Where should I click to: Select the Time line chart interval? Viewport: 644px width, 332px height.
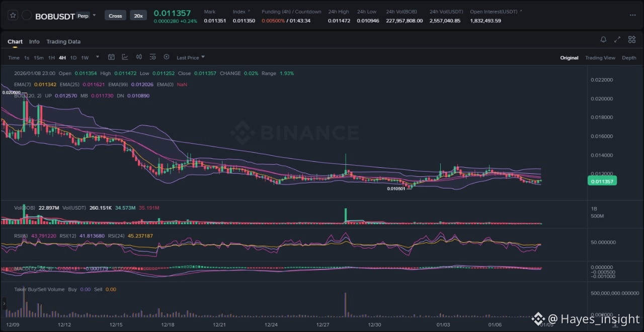click(x=14, y=57)
